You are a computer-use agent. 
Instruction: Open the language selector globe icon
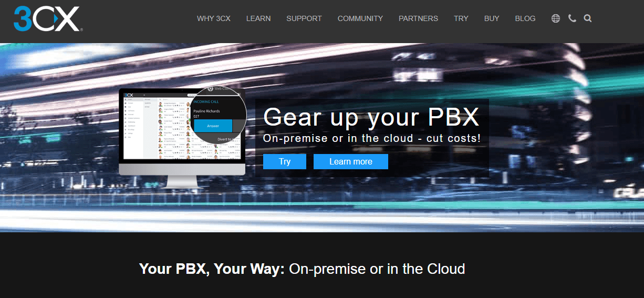pyautogui.click(x=556, y=18)
